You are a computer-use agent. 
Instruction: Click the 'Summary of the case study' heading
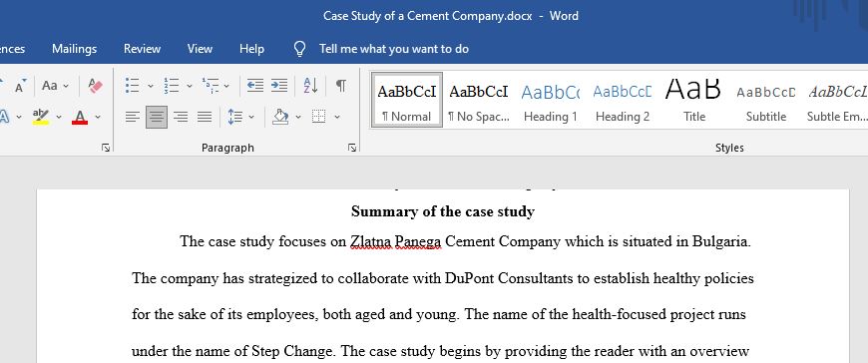tap(443, 211)
